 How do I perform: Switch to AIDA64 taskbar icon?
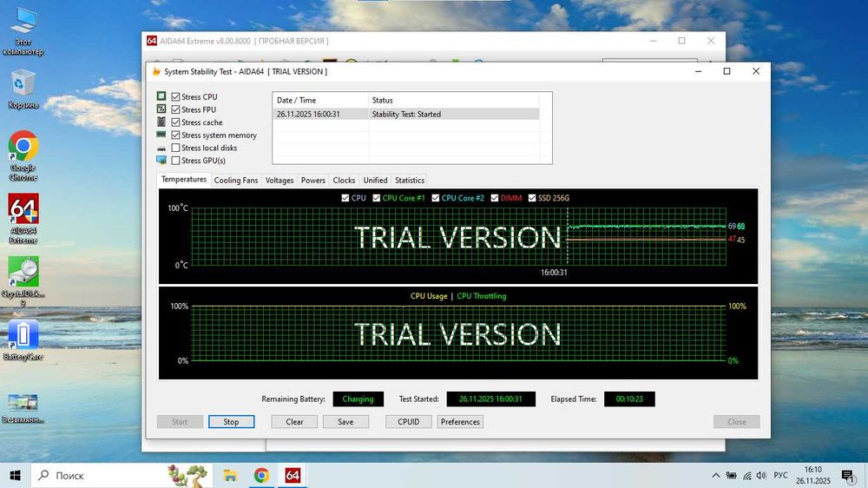tap(293, 475)
